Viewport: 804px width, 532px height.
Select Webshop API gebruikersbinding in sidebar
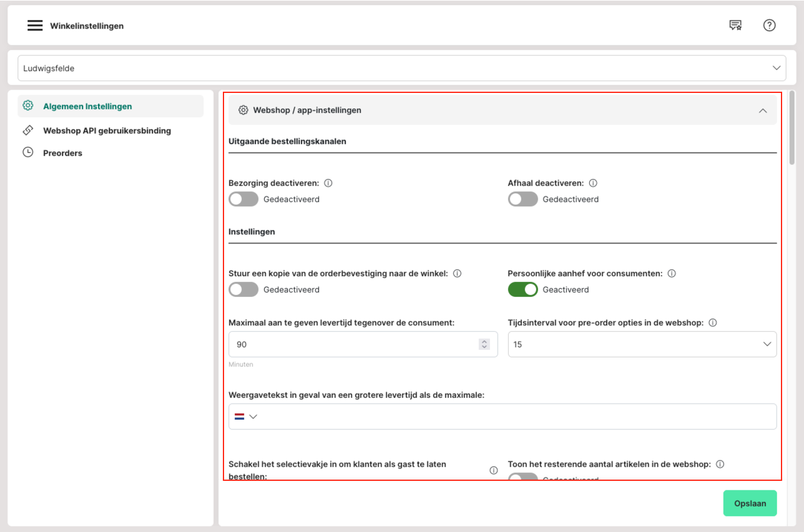[x=107, y=131]
